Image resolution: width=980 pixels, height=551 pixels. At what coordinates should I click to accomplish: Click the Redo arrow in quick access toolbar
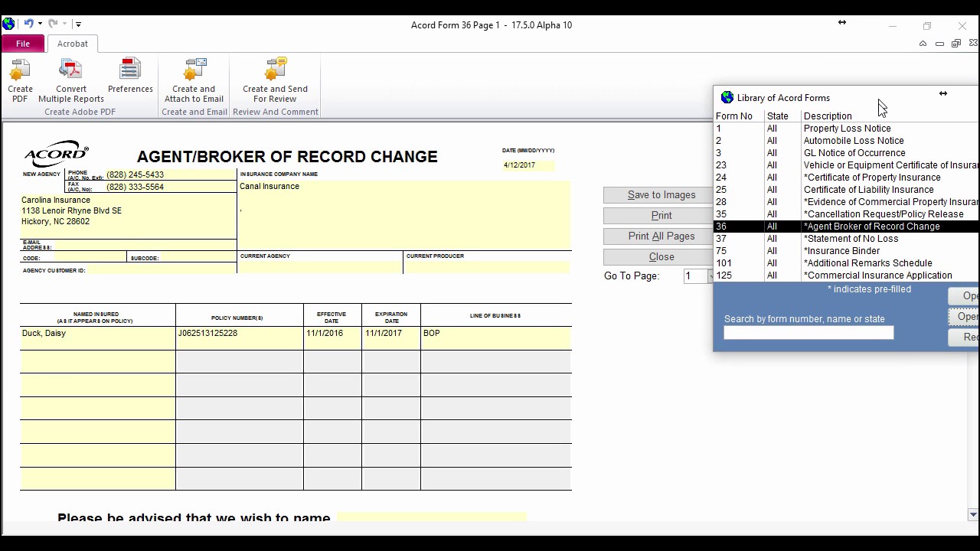[54, 24]
